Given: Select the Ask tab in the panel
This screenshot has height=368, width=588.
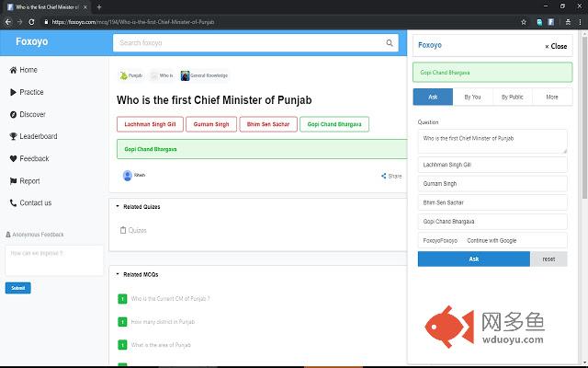Looking at the screenshot, I should tap(433, 97).
